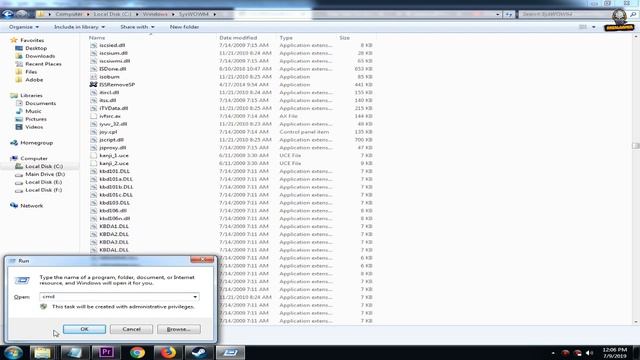Refresh the folder view
This screenshot has width=640, height=360.
[509, 14]
